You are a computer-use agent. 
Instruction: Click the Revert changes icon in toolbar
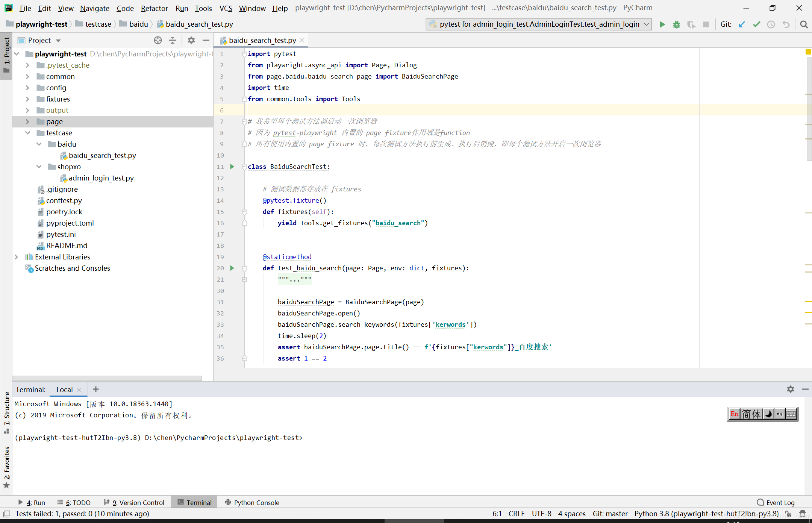(785, 24)
